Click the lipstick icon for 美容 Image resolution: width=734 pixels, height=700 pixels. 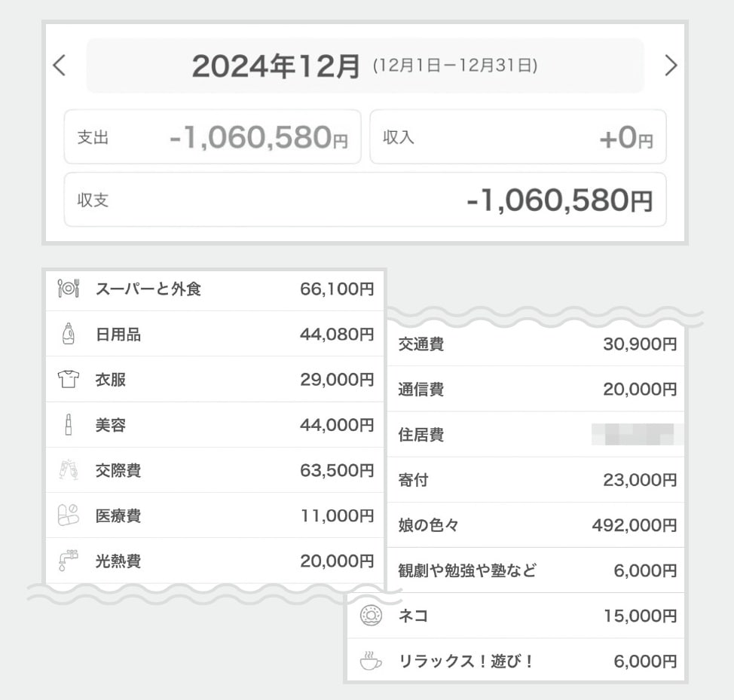coord(69,425)
